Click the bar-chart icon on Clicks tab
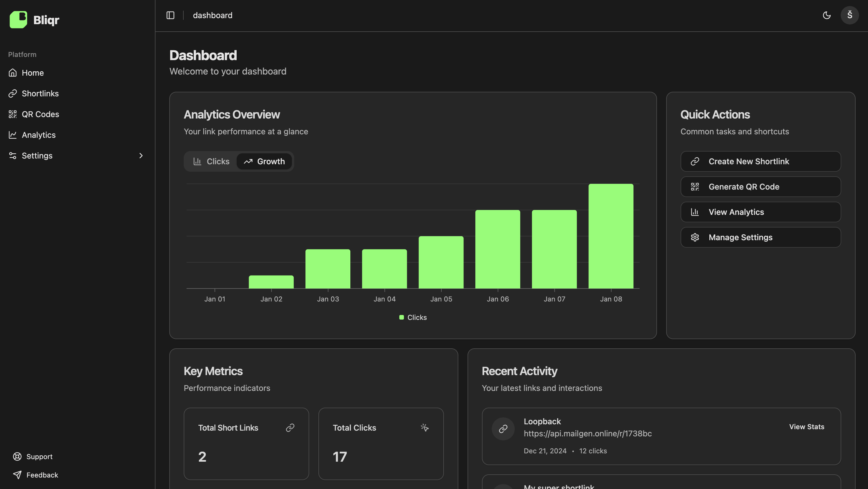The height and width of the screenshot is (489, 868). [197, 161]
